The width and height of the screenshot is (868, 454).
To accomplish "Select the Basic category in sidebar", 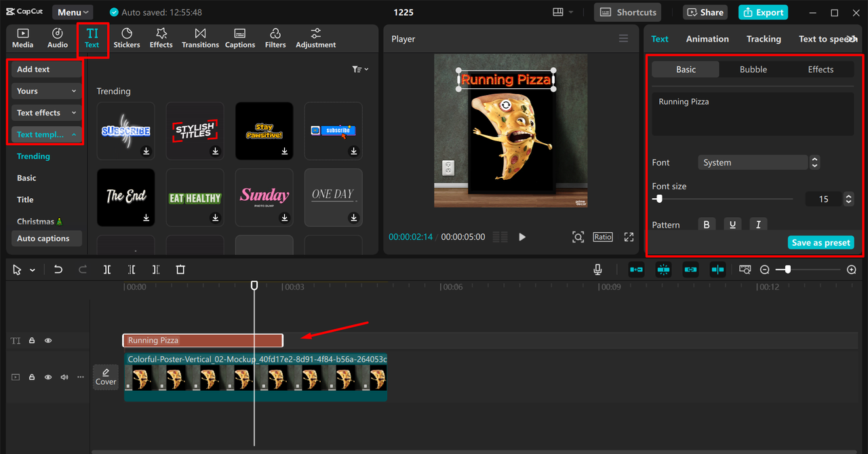I will (x=26, y=178).
